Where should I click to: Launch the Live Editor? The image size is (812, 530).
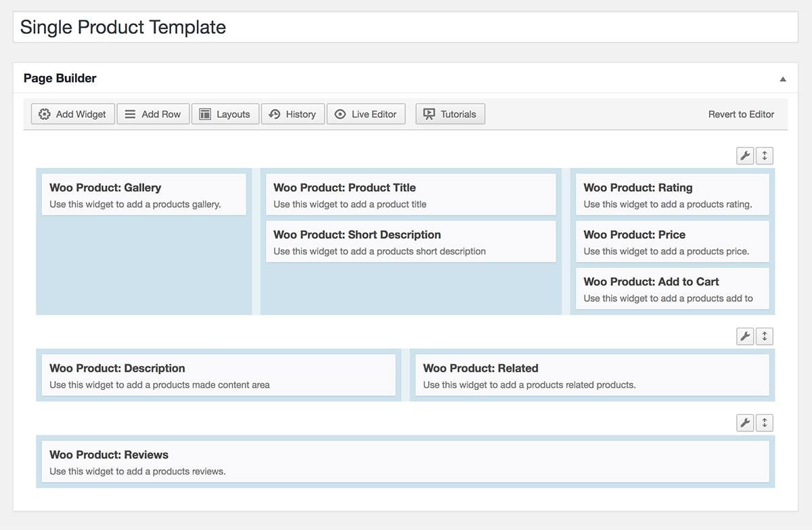[366, 114]
